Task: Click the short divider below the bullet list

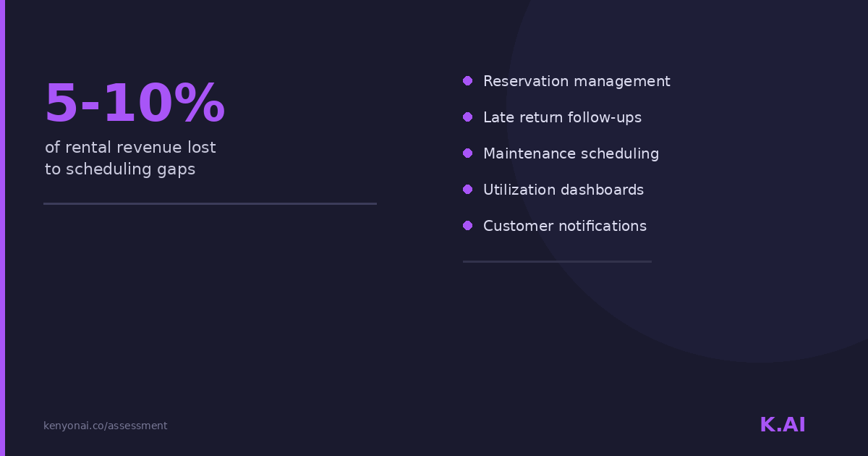Action: click(x=557, y=261)
